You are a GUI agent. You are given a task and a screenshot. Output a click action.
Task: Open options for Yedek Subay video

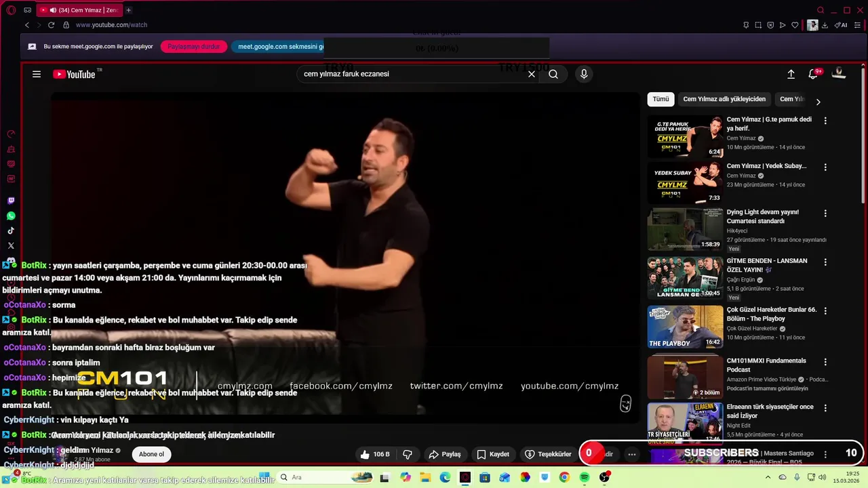tap(825, 167)
